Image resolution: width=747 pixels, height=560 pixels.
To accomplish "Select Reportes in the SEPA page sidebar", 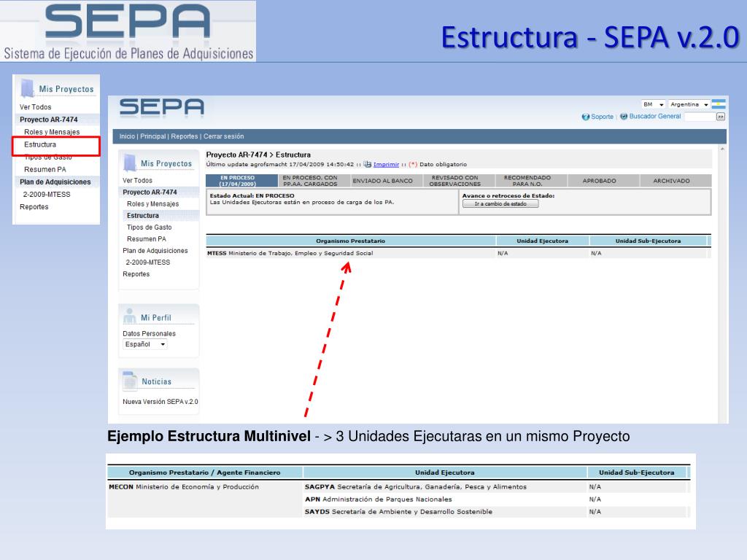I will [x=136, y=274].
